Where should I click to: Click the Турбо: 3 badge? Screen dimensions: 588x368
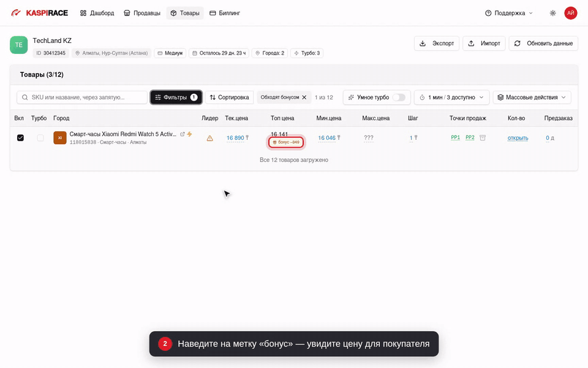tap(307, 53)
